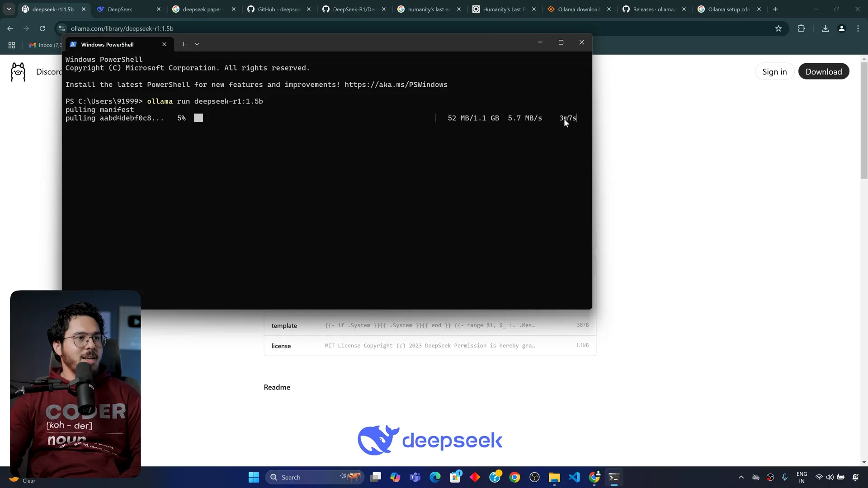Image resolution: width=868 pixels, height=488 pixels.
Task: Click the address bar URL ollama.com/library/deepseek-r1:1.5b
Action: (x=122, y=28)
